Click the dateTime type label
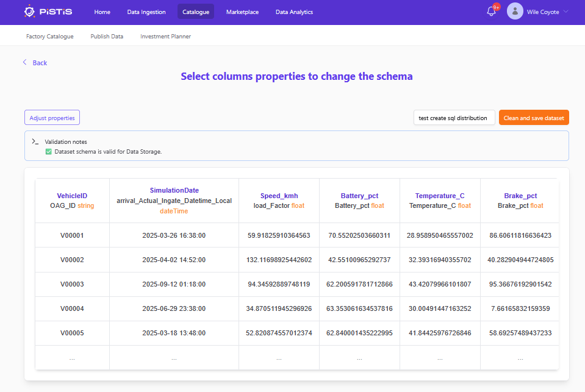The width and height of the screenshot is (585, 392). click(174, 211)
